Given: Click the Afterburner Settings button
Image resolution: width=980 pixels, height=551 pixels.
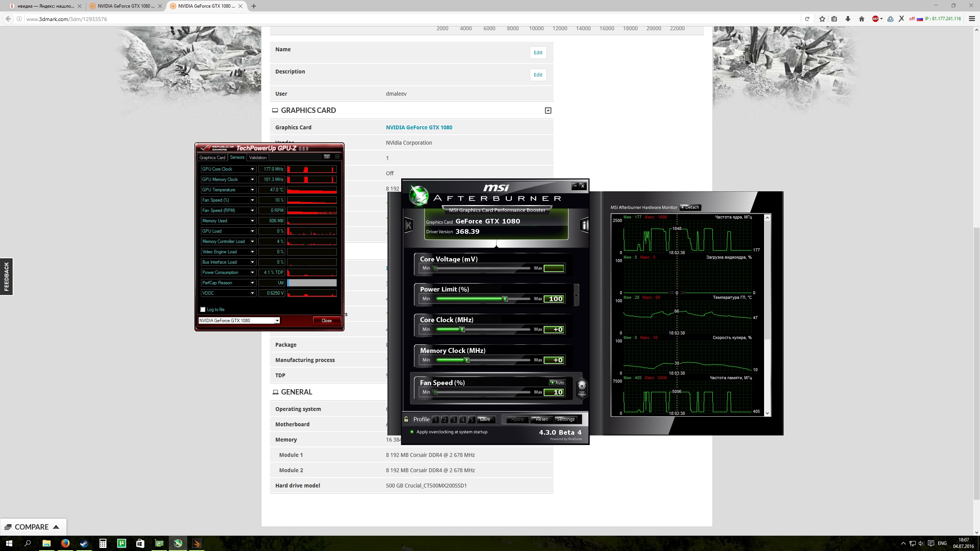Looking at the screenshot, I should 565,419.
